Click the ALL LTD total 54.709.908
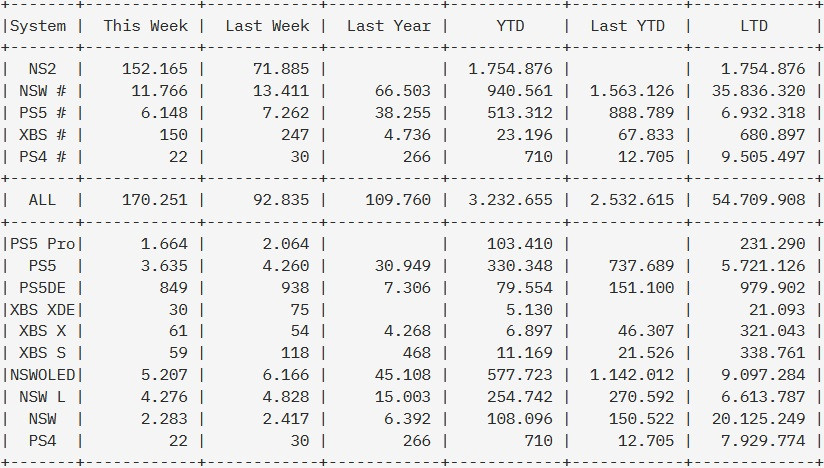 tap(758, 200)
